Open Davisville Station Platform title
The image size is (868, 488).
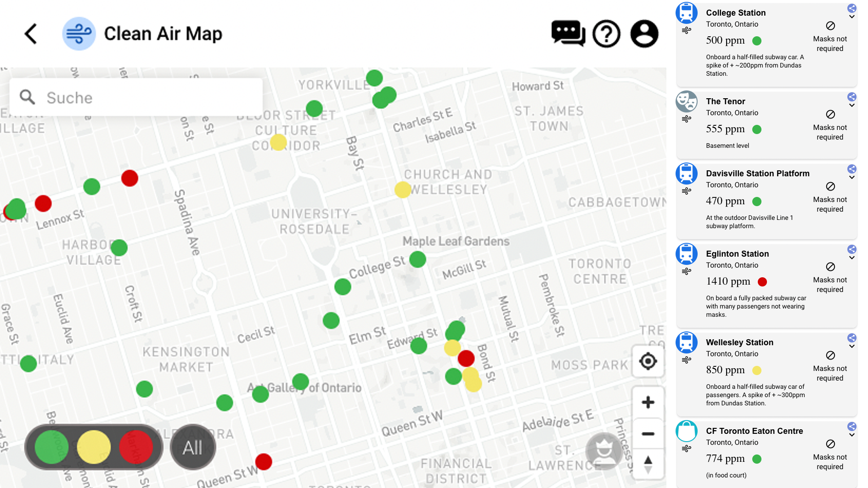(757, 174)
